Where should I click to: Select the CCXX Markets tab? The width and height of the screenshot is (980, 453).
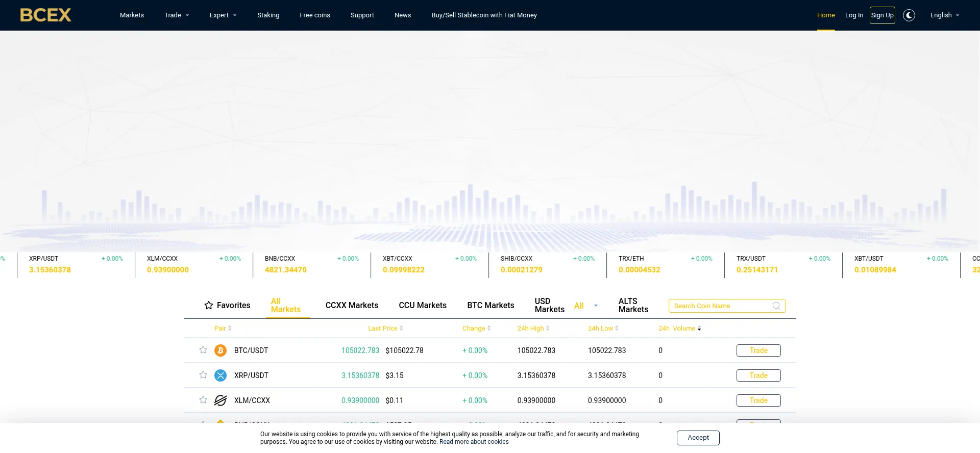[352, 305]
